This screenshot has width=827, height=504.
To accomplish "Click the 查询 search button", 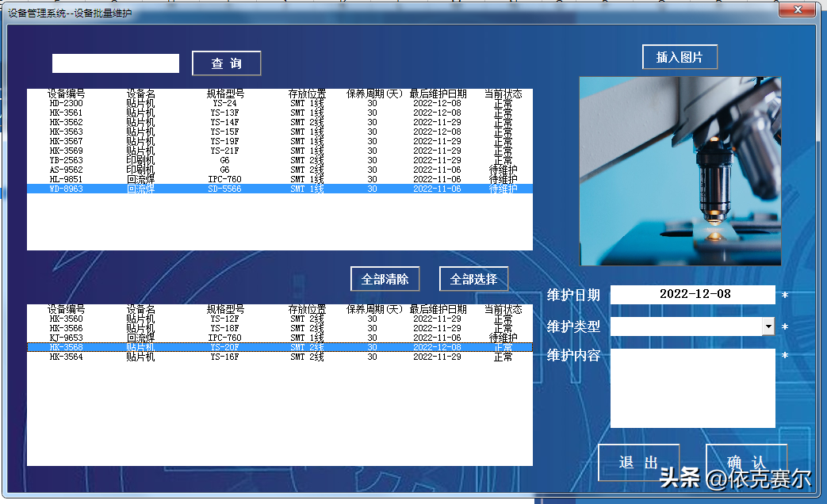I will [x=226, y=63].
